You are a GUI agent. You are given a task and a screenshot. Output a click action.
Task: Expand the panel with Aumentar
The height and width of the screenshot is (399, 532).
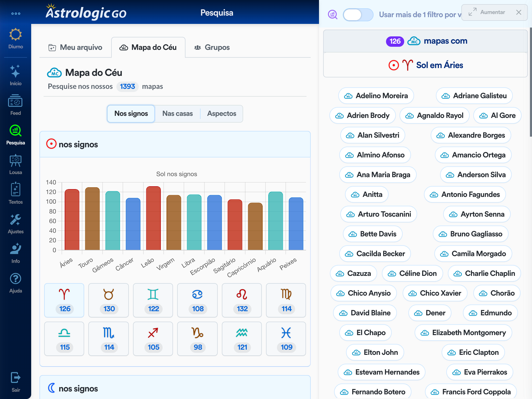click(487, 12)
